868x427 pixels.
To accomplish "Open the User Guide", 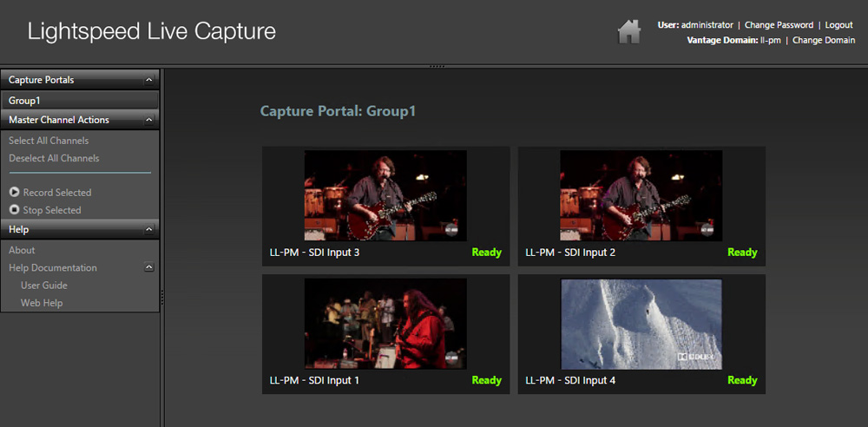I will coord(44,286).
